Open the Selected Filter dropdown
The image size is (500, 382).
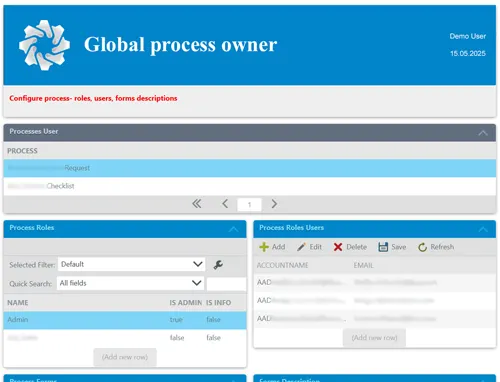[131, 264]
